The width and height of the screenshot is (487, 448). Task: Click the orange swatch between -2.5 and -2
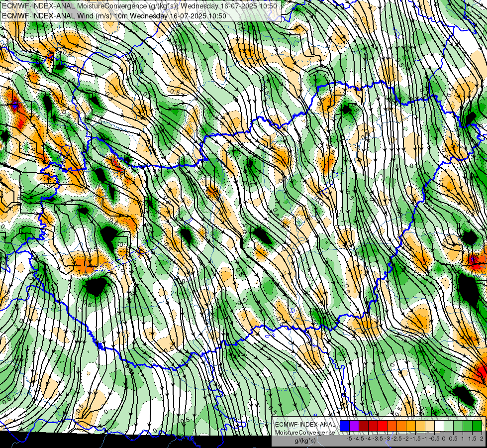pos(401,426)
